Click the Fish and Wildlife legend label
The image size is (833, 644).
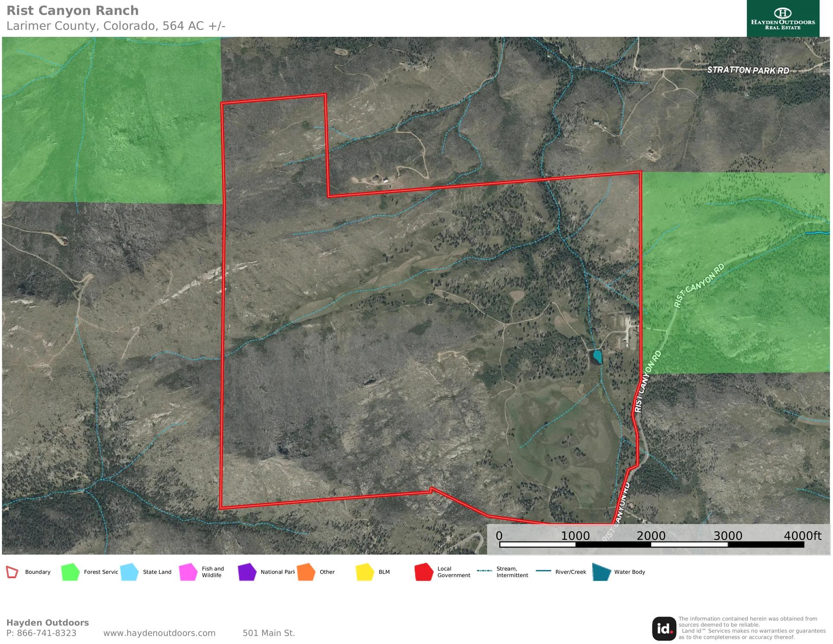click(x=213, y=572)
